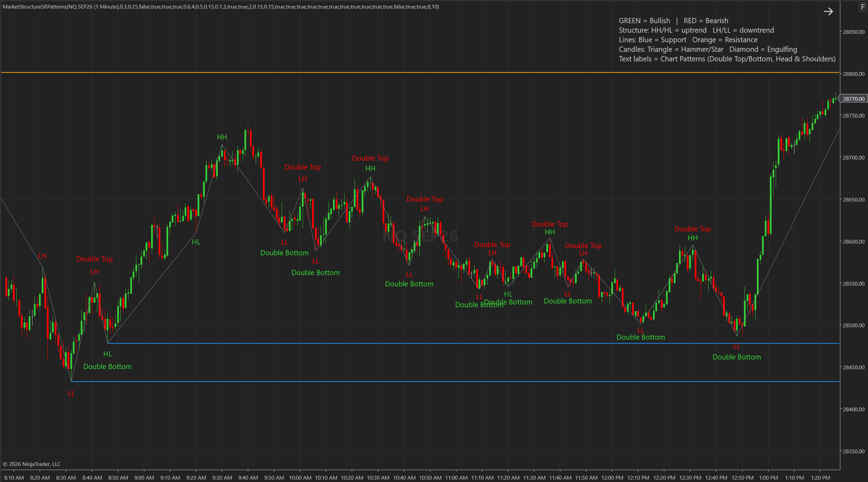Click the legend line 'Candles: Triangle = Hammer/Star'

(708, 50)
